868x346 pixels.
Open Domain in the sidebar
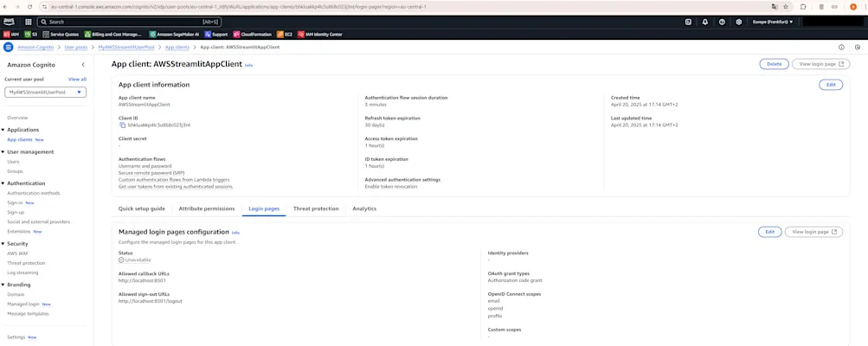16,294
